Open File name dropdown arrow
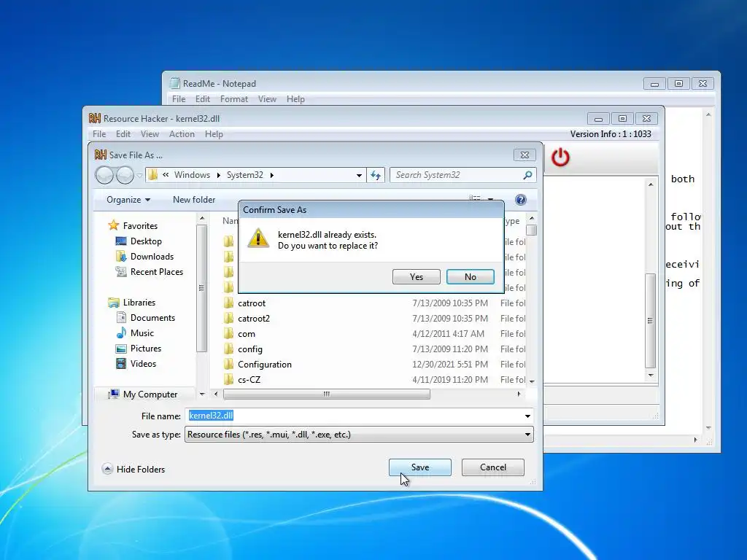Image resolution: width=747 pixels, height=560 pixels. [527, 416]
